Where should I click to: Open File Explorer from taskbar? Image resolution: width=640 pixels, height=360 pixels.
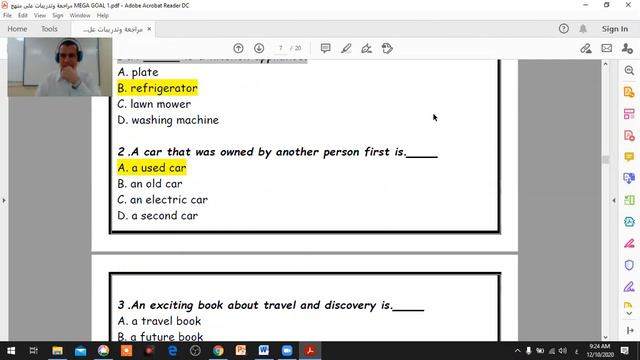click(x=57, y=351)
